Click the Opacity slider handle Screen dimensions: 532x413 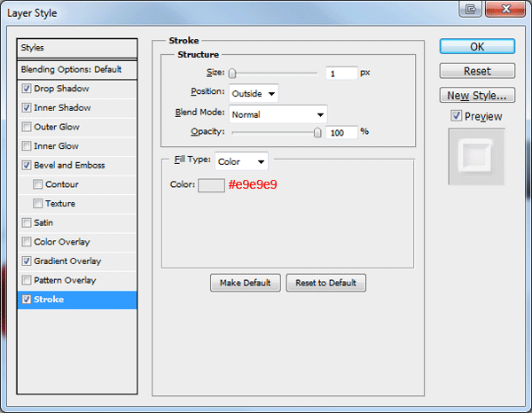click(317, 132)
